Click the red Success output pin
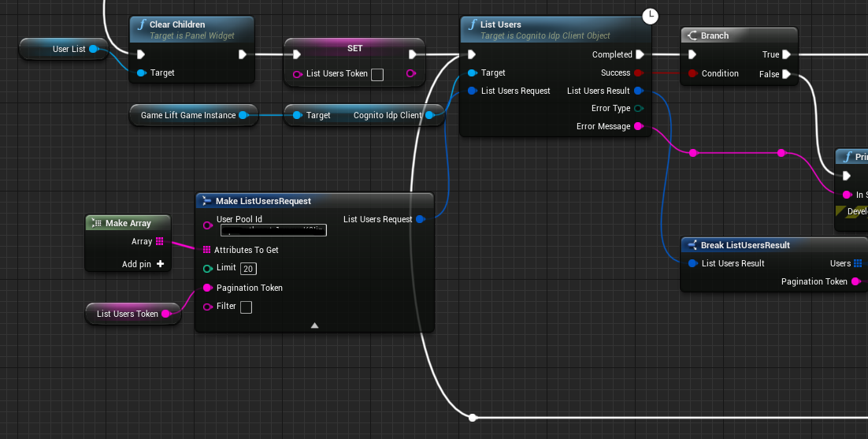This screenshot has height=439, width=868. point(638,73)
